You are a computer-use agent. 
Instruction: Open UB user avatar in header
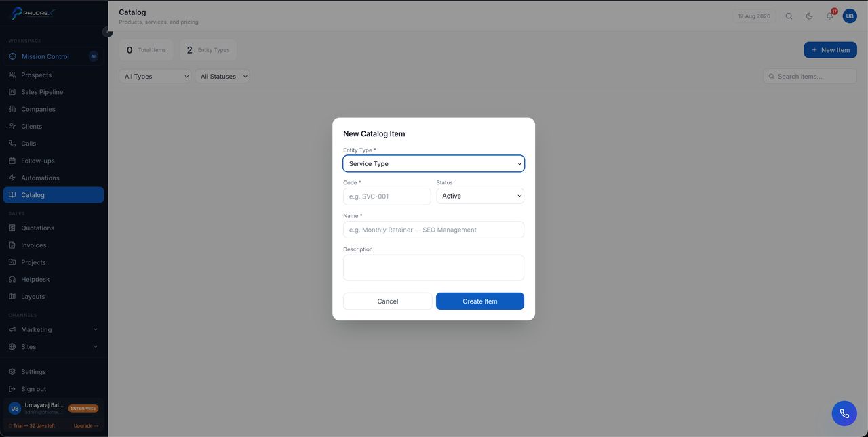[x=850, y=16]
